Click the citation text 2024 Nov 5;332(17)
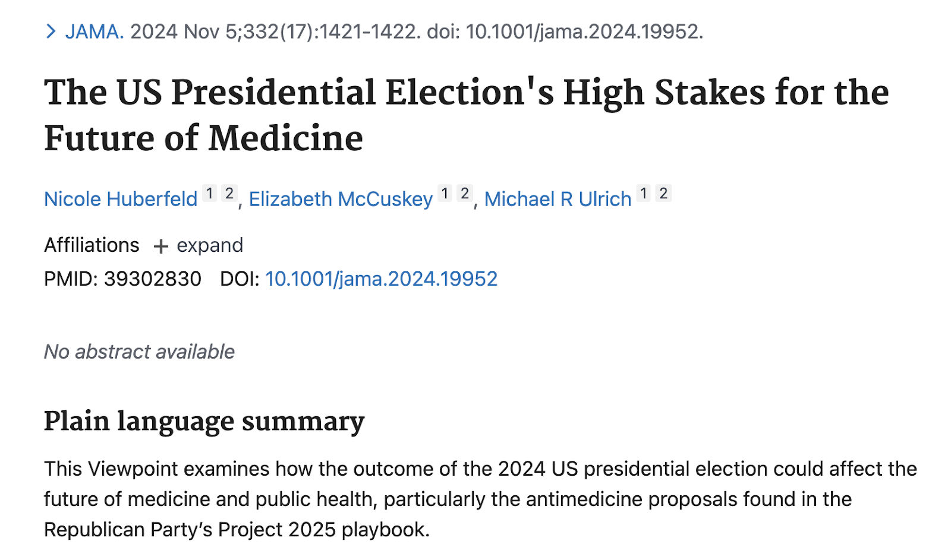951x560 pixels. (x=223, y=31)
